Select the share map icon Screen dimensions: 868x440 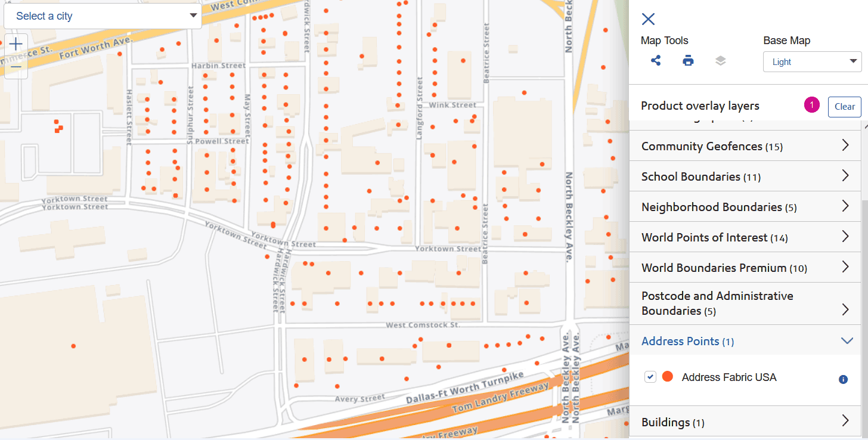(656, 60)
